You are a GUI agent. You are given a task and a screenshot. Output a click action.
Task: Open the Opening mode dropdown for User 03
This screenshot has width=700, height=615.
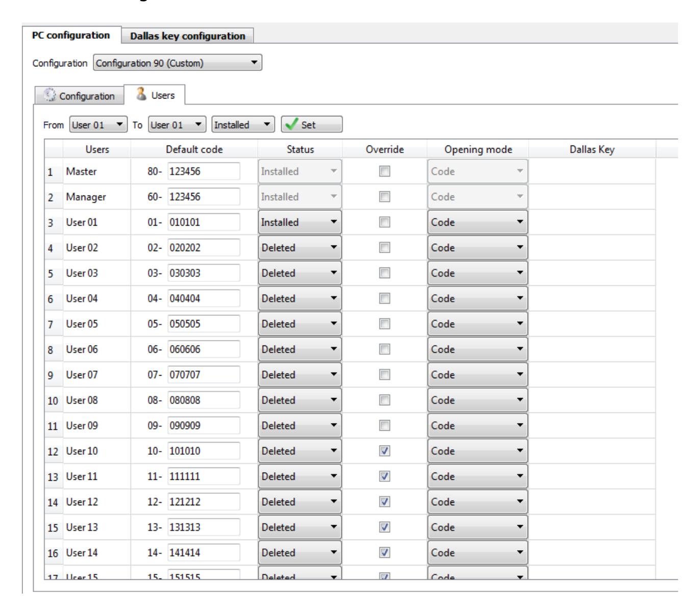click(x=478, y=274)
